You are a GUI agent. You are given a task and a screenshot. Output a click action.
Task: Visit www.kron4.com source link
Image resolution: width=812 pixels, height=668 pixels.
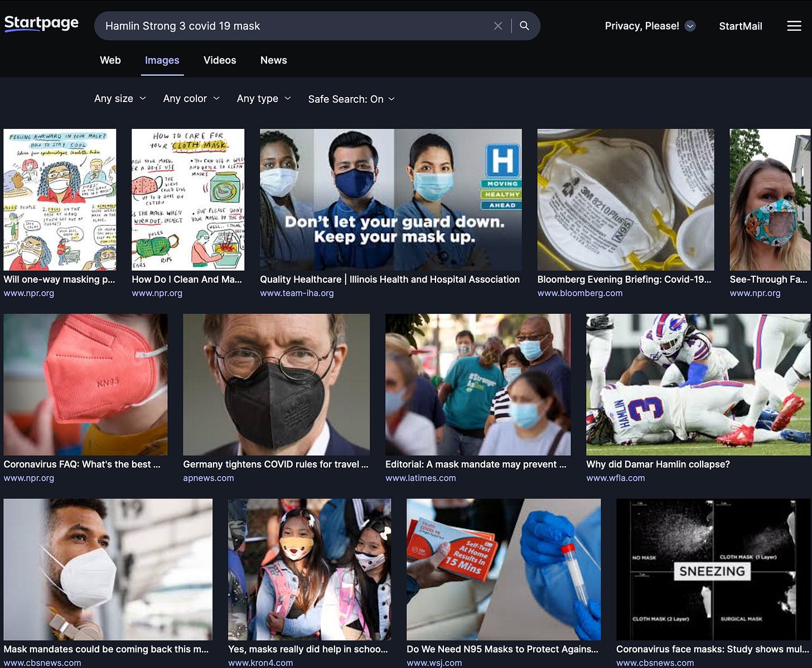tap(260, 663)
